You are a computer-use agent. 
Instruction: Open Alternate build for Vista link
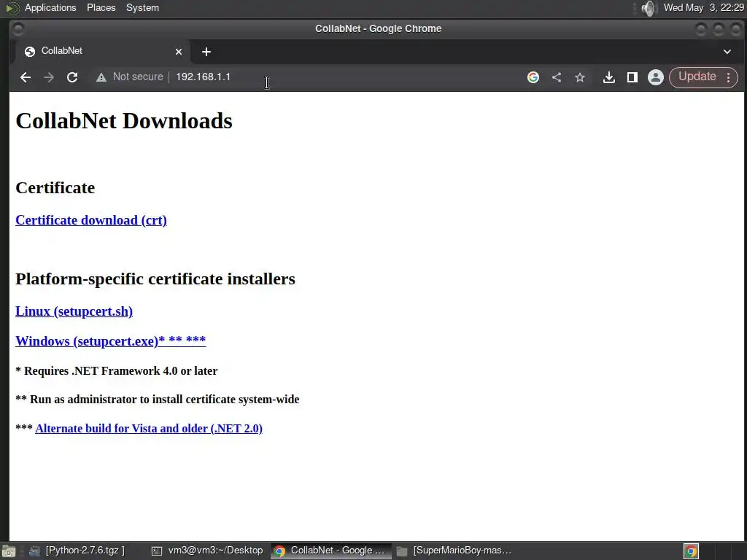click(x=149, y=428)
